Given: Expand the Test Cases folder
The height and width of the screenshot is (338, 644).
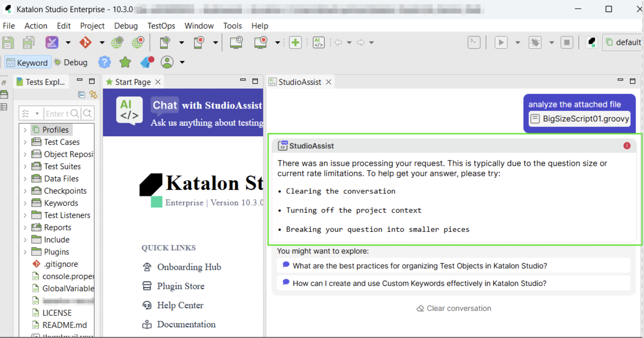Looking at the screenshot, I should [x=25, y=142].
